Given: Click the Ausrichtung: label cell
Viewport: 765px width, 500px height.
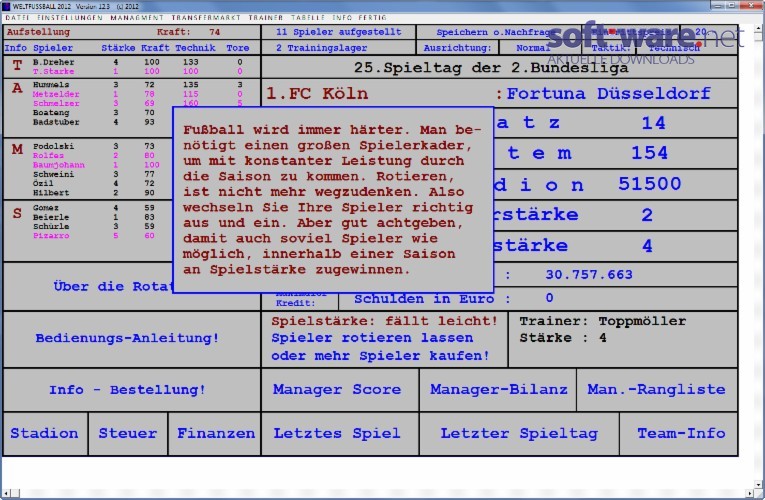Looking at the screenshot, I should point(458,48).
